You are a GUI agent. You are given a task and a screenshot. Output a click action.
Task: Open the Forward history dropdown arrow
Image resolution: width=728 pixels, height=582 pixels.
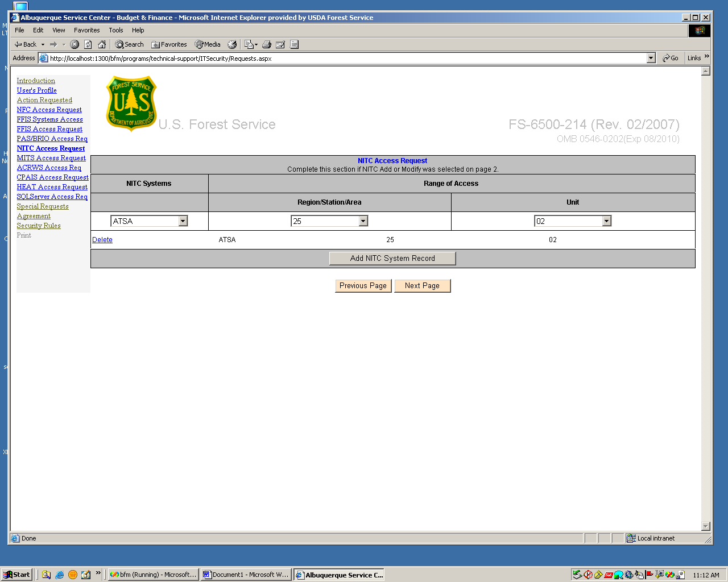pos(64,44)
